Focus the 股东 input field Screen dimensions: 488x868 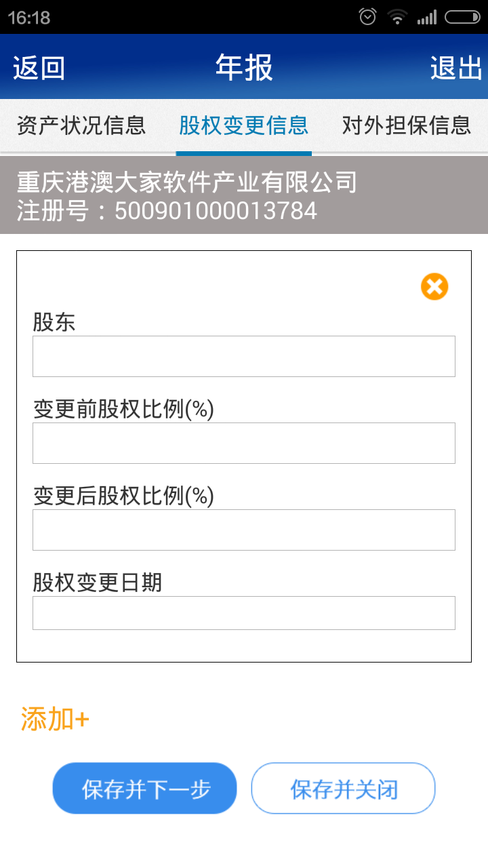coord(244,356)
